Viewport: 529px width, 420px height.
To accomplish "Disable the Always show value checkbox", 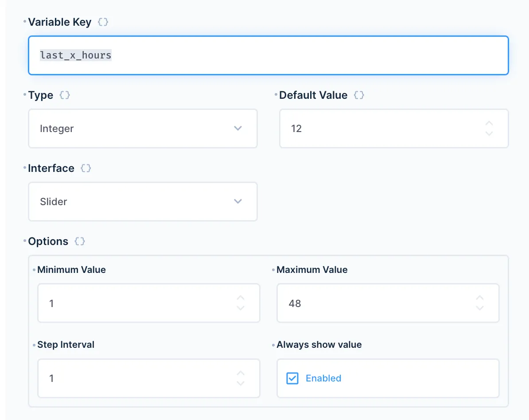I will tap(292, 378).
